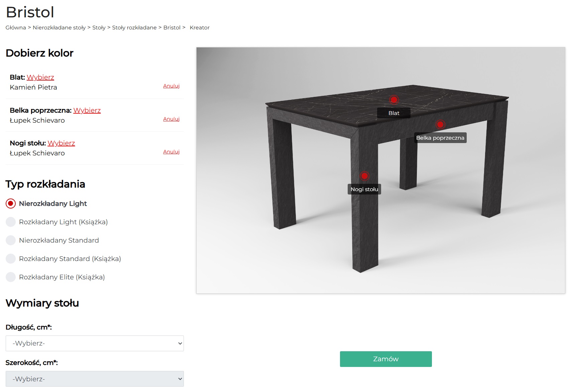The image size is (571, 392).
Task: Click the Blat label on table image
Action: pos(394,113)
